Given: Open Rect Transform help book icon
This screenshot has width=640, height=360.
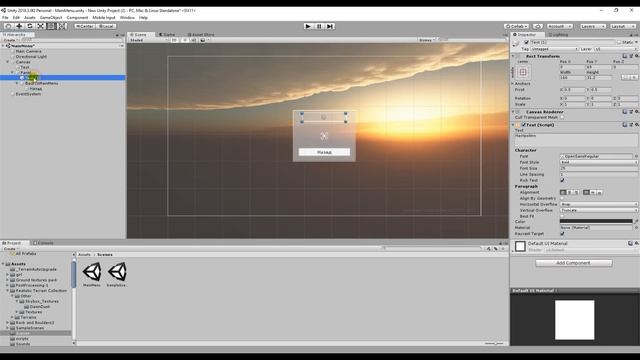Looking at the screenshot, I should coord(624,56).
